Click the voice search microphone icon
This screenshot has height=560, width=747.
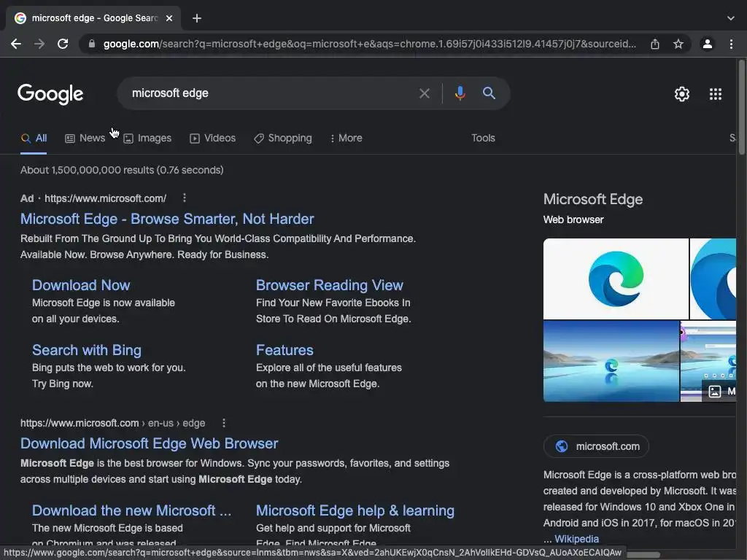[460, 93]
